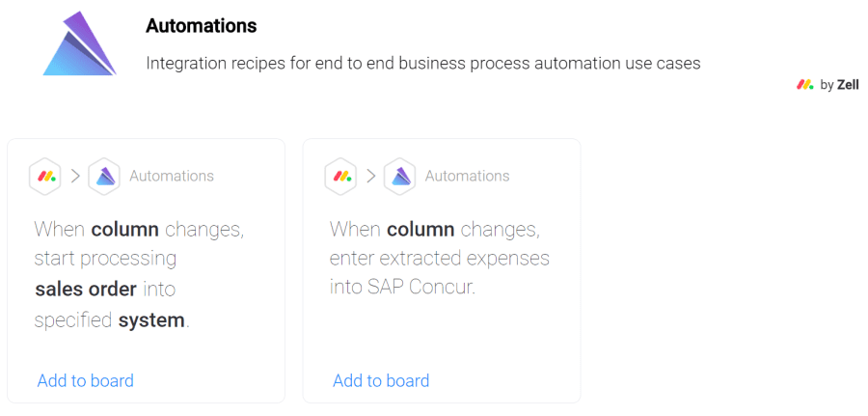
Task: Select 'sales order' field in recipe
Action: tap(86, 290)
